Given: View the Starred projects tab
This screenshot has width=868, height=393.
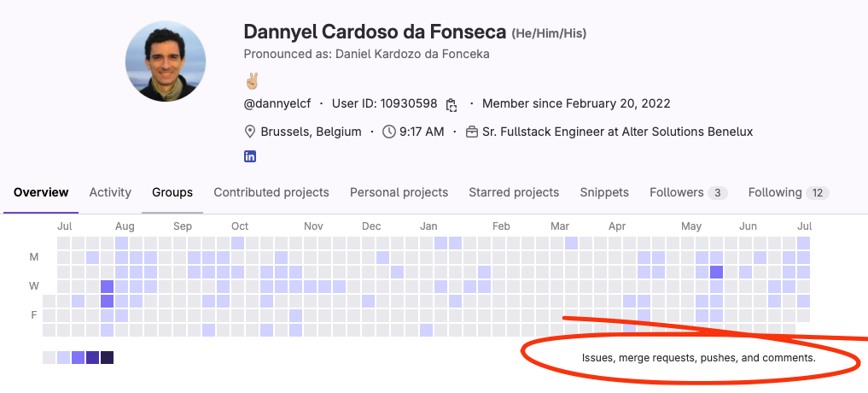Looking at the screenshot, I should [x=514, y=193].
